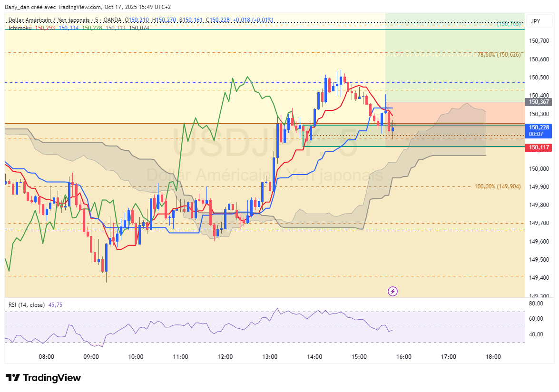Screen dimensions: 559x392
Task: Click the 150,300 price axis label
Action: point(539,114)
